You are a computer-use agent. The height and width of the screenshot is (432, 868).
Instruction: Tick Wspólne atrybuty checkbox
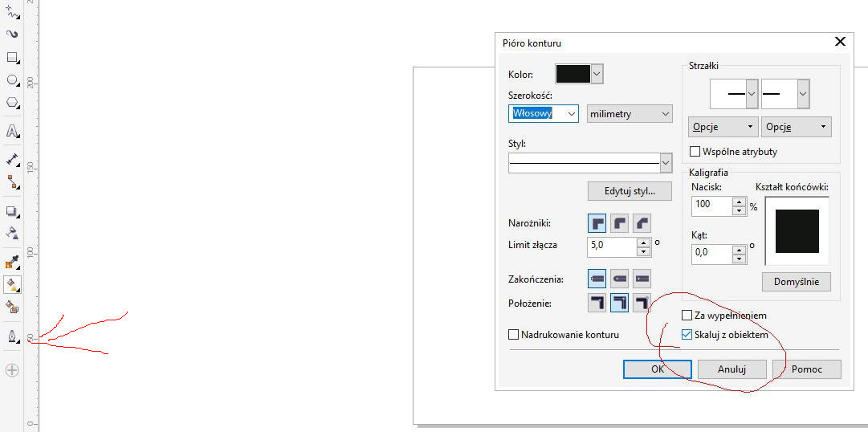695,151
